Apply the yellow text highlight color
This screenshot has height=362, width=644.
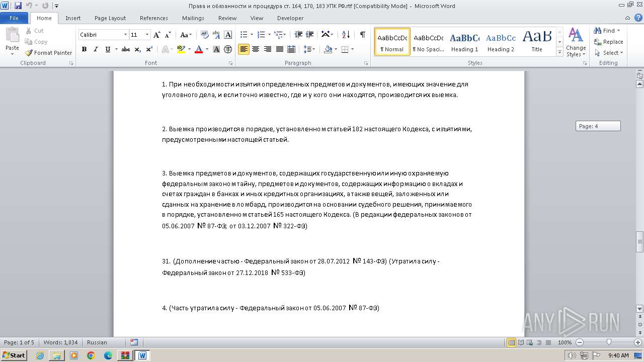[181, 49]
